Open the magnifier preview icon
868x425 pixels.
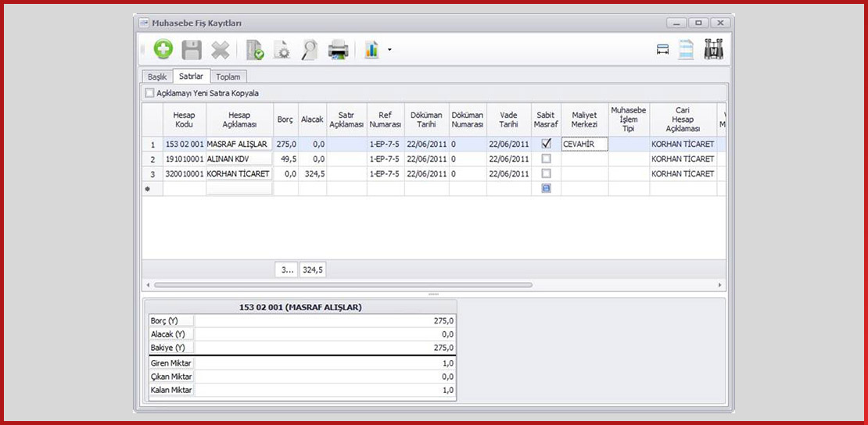pos(309,50)
